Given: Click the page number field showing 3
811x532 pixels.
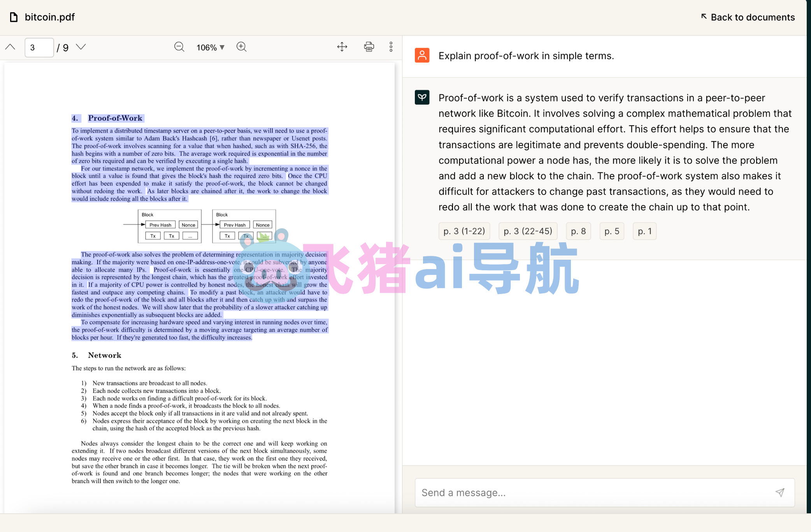Looking at the screenshot, I should [39, 47].
